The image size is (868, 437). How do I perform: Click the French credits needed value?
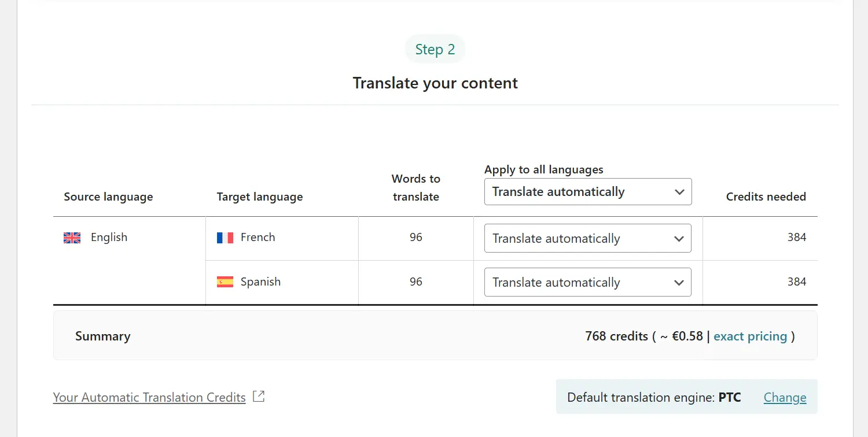(796, 238)
